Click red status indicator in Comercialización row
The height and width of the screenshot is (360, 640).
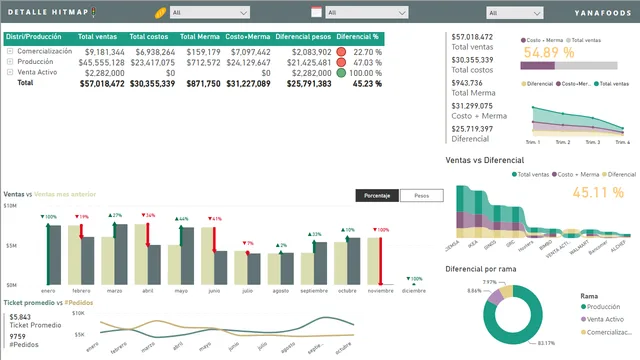coord(341,52)
